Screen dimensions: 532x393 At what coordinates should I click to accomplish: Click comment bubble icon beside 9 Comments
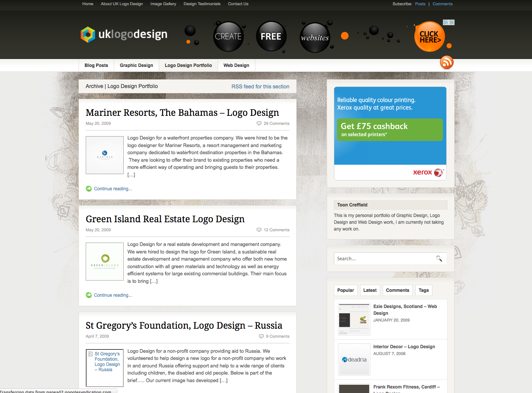tap(261, 336)
